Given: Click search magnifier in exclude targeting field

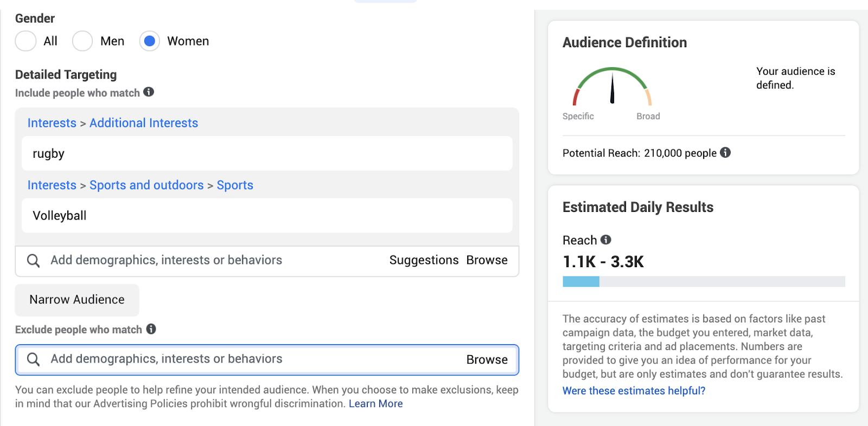Looking at the screenshot, I should click(x=33, y=359).
